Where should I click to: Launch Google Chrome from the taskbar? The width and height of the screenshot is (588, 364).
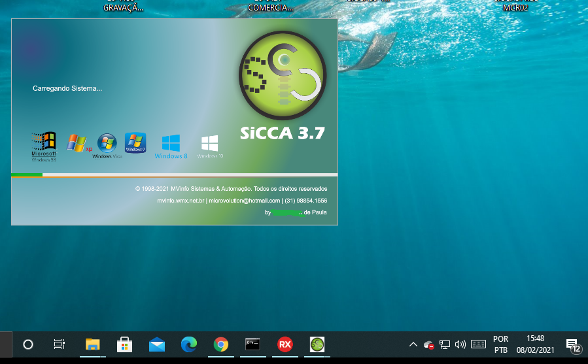[221, 344]
